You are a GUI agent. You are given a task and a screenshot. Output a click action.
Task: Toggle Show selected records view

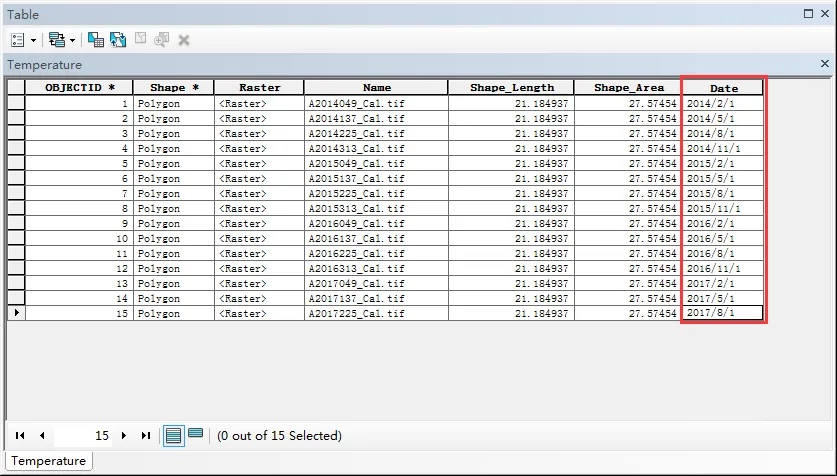coord(196,433)
